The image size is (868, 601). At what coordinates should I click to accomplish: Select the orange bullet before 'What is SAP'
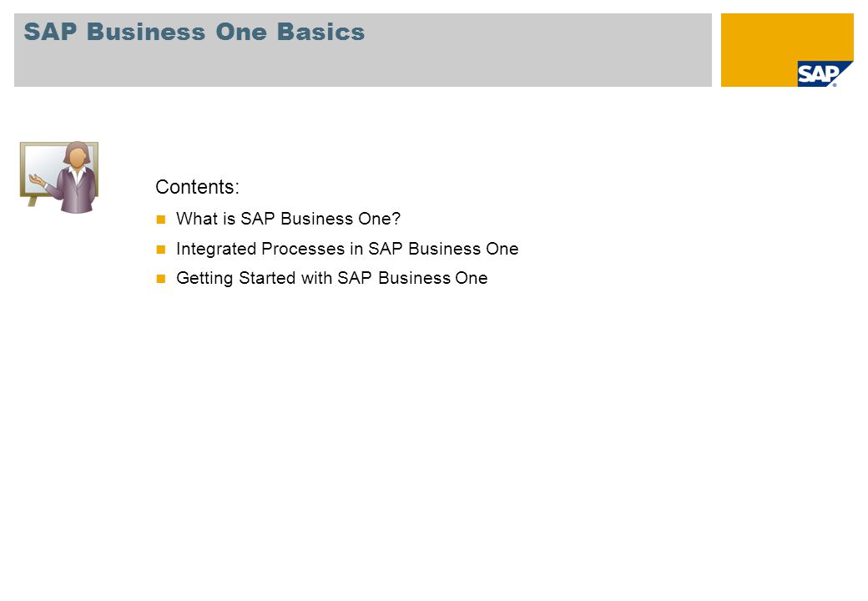point(161,220)
